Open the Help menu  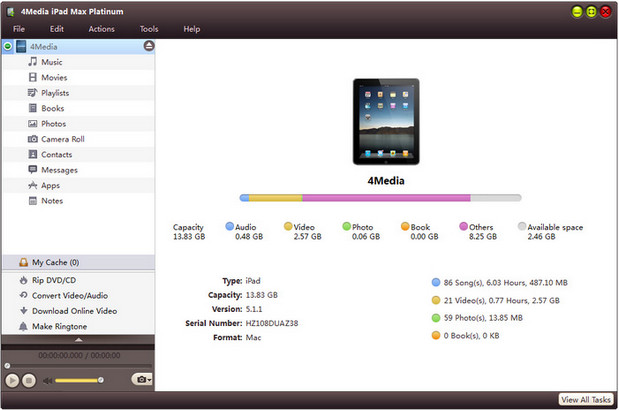pyautogui.click(x=191, y=29)
